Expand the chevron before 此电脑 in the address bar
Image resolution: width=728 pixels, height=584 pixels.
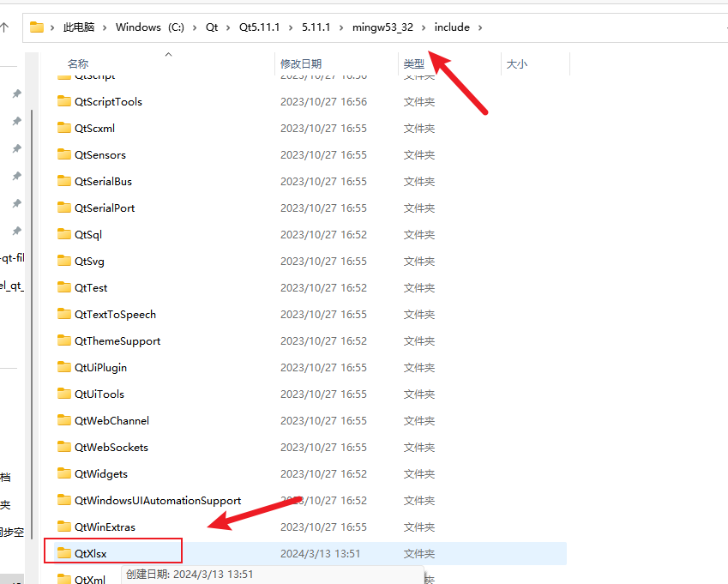(x=52, y=27)
